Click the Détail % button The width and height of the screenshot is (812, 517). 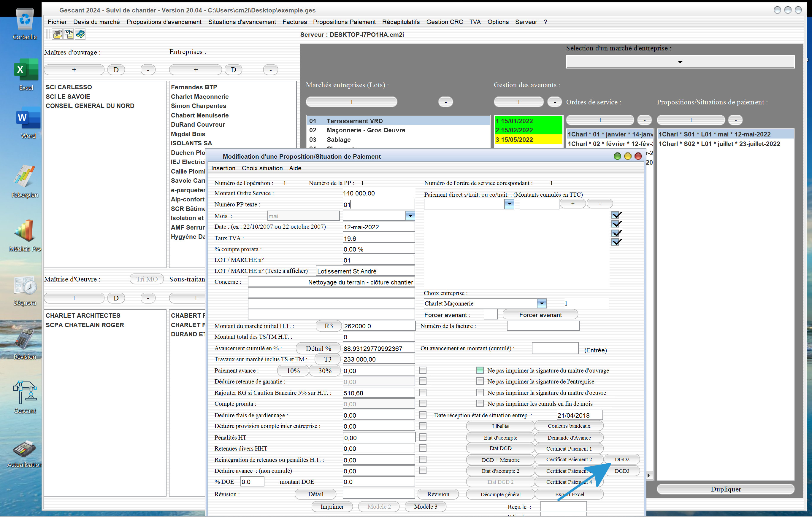[x=318, y=348]
